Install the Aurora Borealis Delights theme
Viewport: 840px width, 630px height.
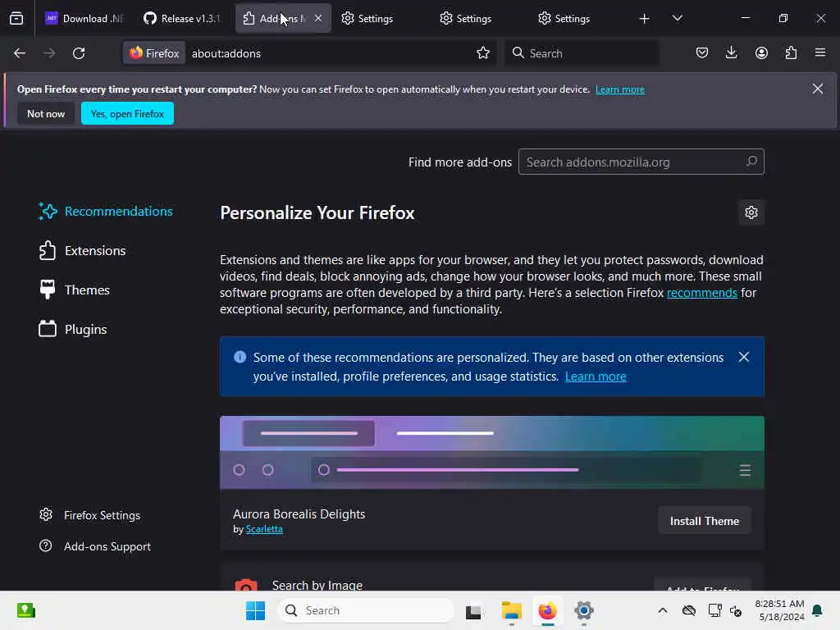pyautogui.click(x=705, y=521)
